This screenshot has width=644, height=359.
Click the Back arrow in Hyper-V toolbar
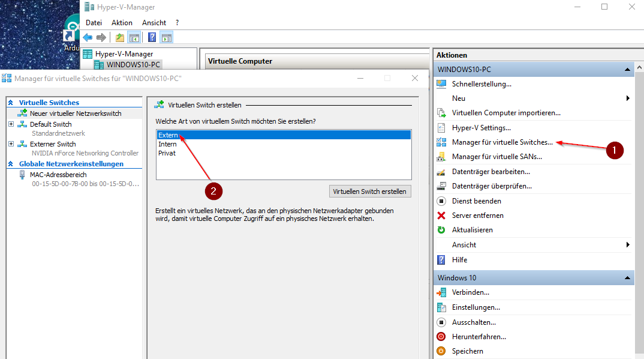tap(88, 37)
